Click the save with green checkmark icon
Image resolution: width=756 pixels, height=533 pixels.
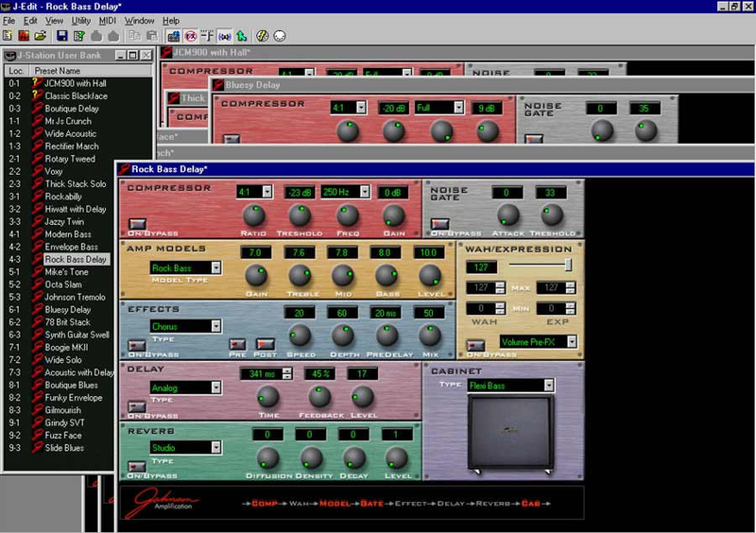click(79, 36)
